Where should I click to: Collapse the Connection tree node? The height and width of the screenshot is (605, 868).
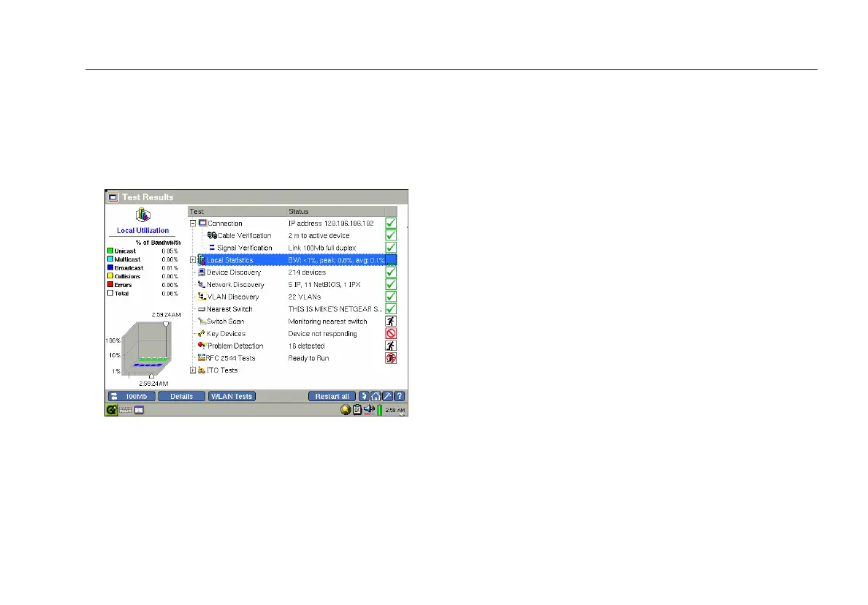point(193,224)
